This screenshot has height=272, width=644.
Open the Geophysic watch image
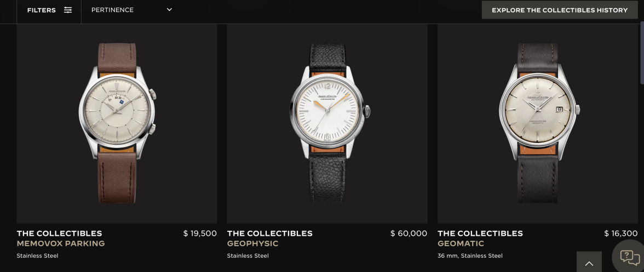[327, 123]
